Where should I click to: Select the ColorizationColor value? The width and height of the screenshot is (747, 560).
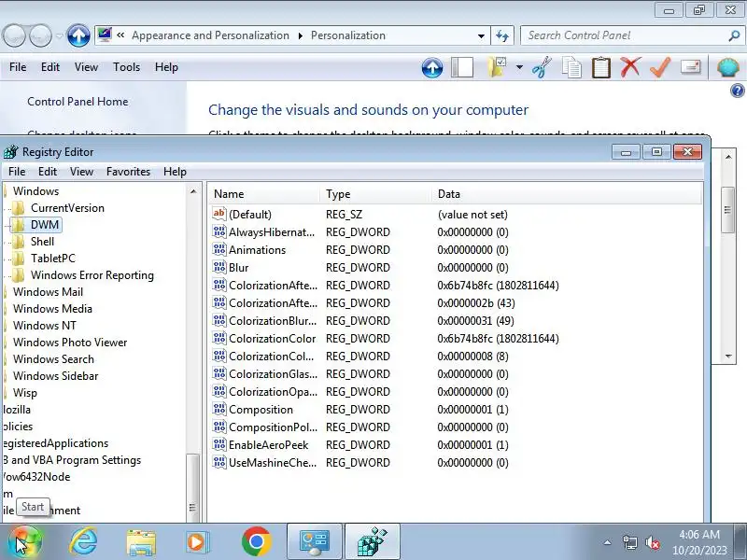point(273,339)
